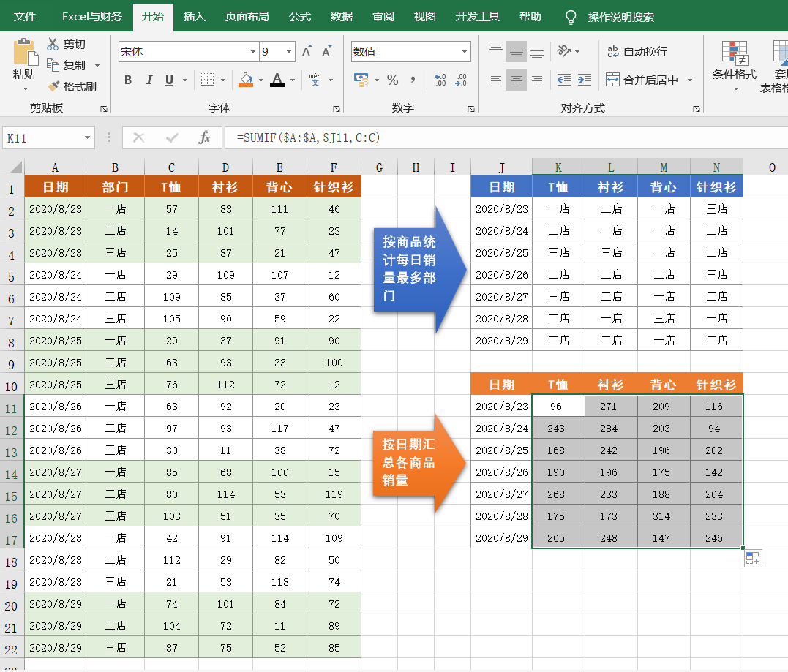Align text left
The image size is (788, 672).
496,80
